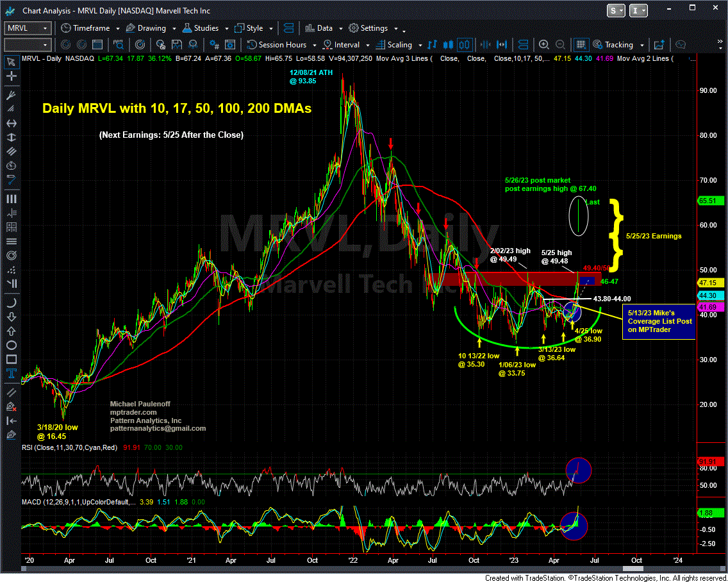Image resolution: width=728 pixels, height=582 pixels.
Task: Open the I interval-link dropdown in title bar
Action: tap(639, 10)
